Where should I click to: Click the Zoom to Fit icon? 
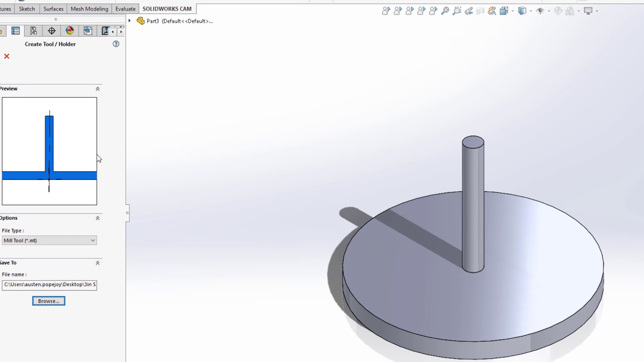[445, 11]
